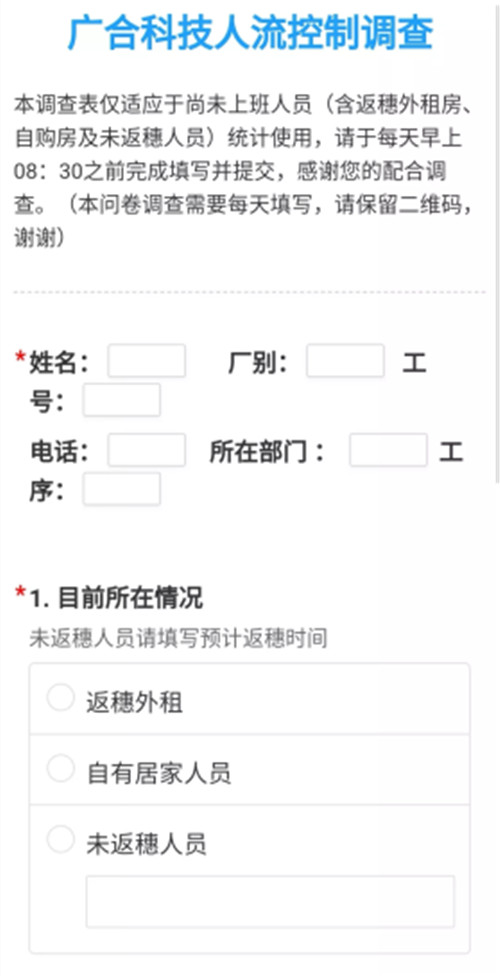The width and height of the screenshot is (500, 976).
Task: Click the 姓名 field label
Action: [59, 363]
